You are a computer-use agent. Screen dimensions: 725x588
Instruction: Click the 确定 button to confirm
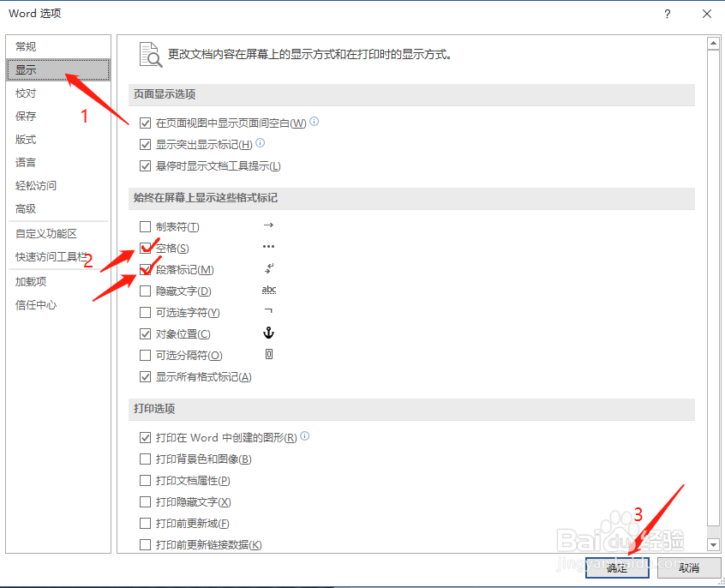(x=617, y=568)
